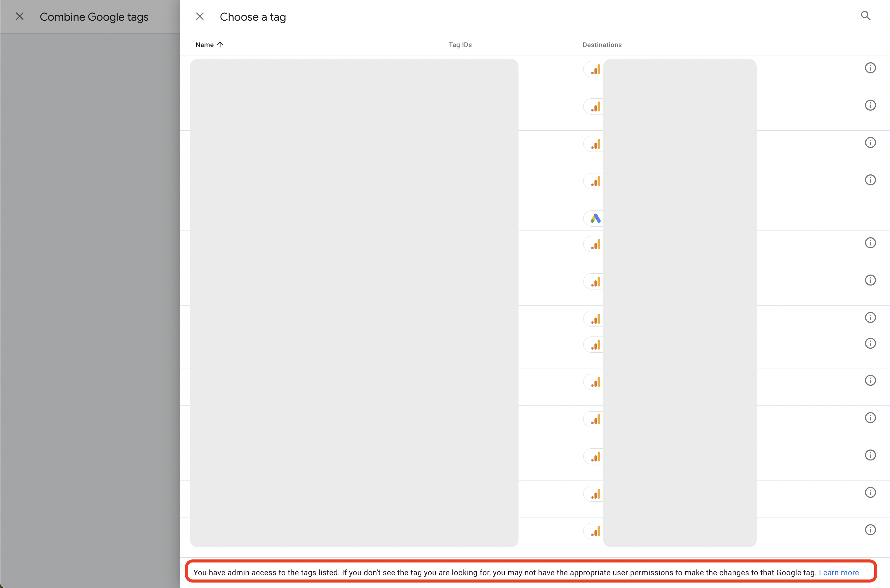Open the search in Choose a tag panel
Image resolution: width=890 pixels, height=588 pixels.
tap(865, 16)
